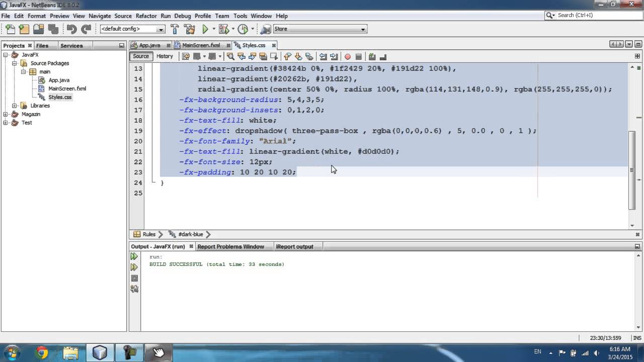Click Shift Line Left icon
Image resolution: width=644 pixels, height=362 pixels.
click(323, 56)
